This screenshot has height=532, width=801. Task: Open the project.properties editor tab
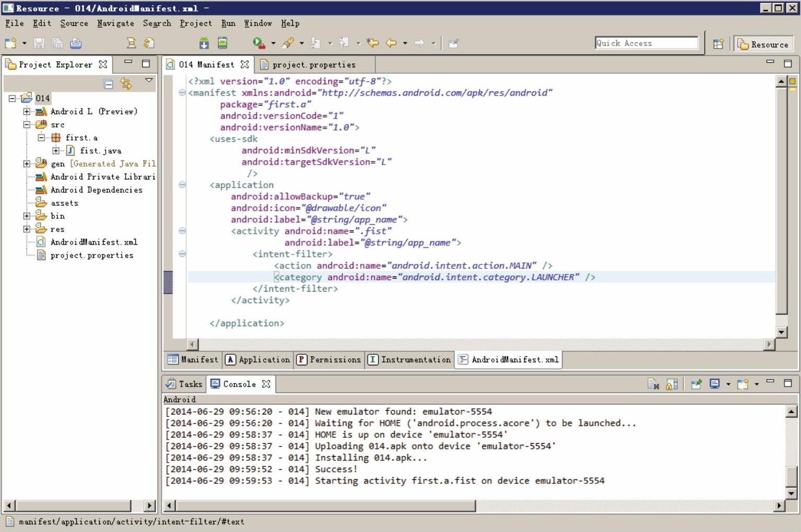tap(313, 65)
